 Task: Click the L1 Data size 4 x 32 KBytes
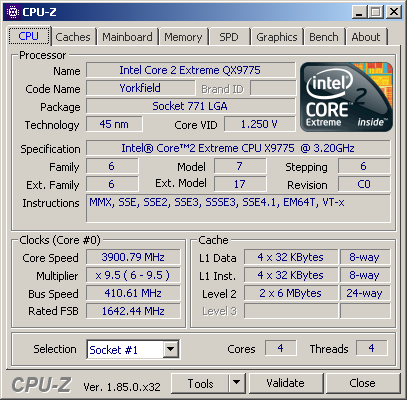pyautogui.click(x=291, y=257)
